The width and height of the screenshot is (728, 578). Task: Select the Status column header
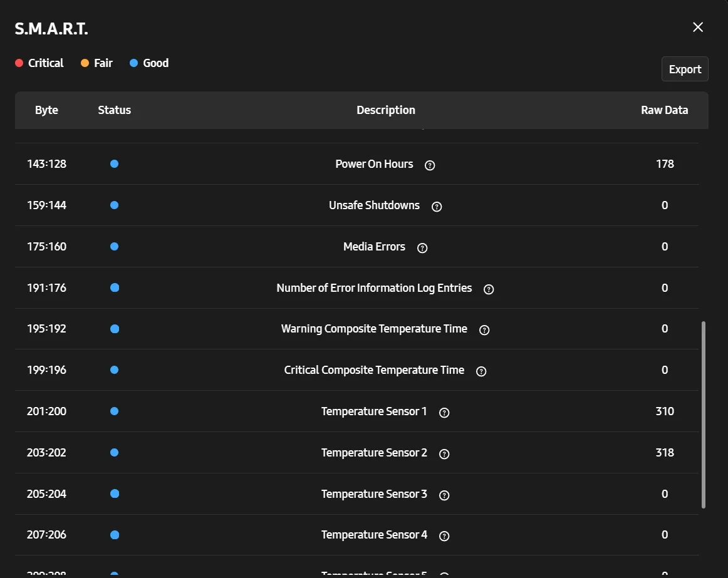(114, 110)
